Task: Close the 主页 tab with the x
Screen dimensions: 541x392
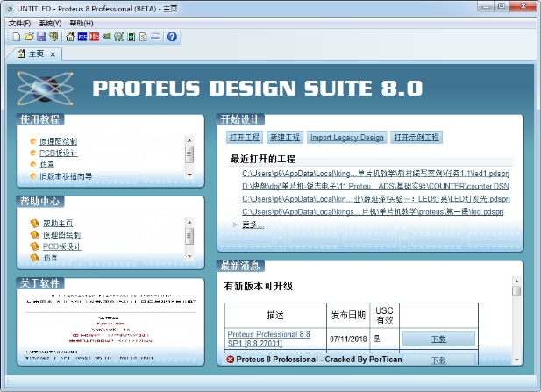Action: pyautogui.click(x=53, y=54)
